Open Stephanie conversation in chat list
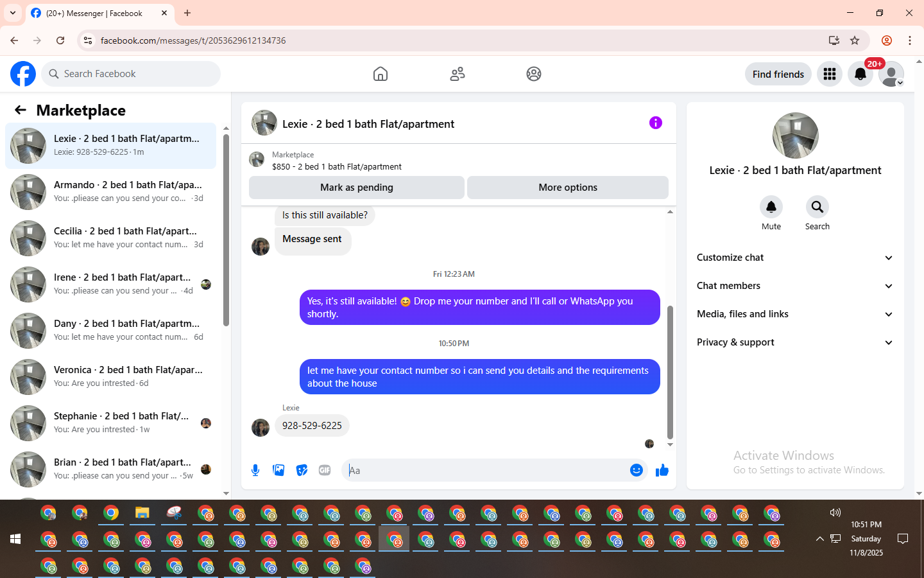This screenshot has width=924, height=578. [111, 423]
